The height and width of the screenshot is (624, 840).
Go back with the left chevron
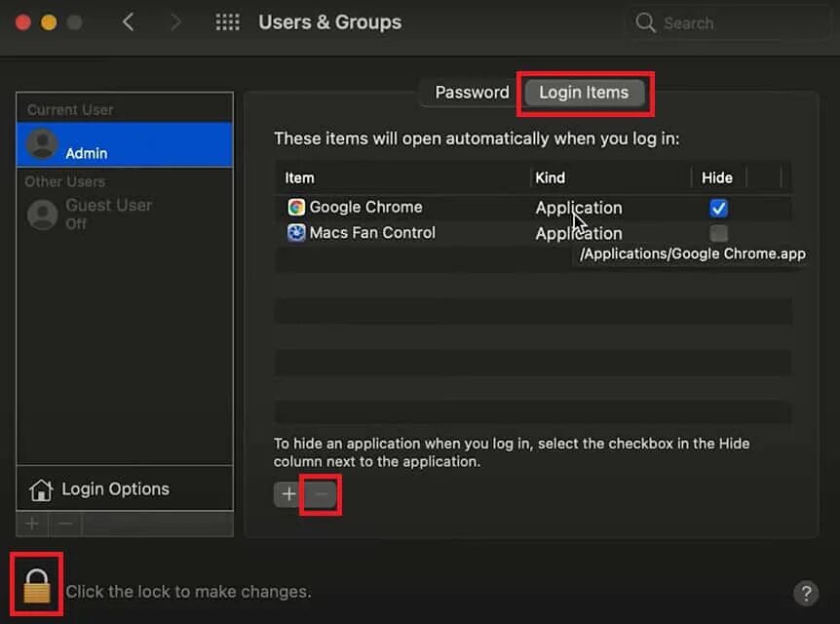pos(129,21)
